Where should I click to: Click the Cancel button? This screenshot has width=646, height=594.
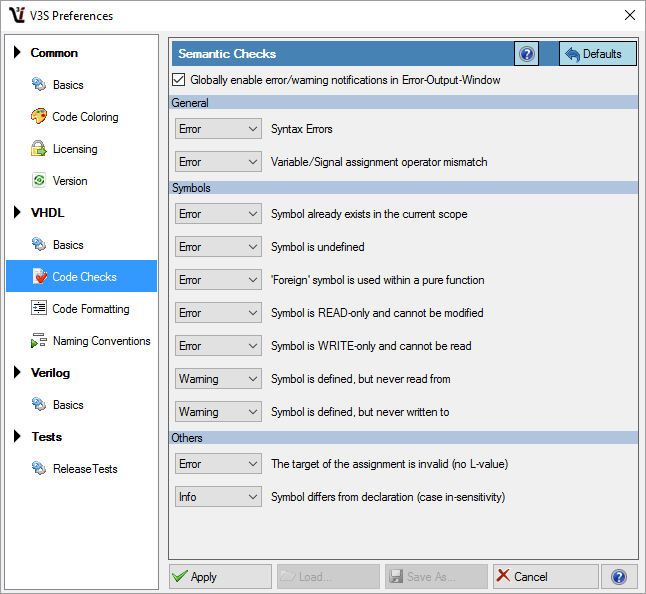[x=545, y=576]
